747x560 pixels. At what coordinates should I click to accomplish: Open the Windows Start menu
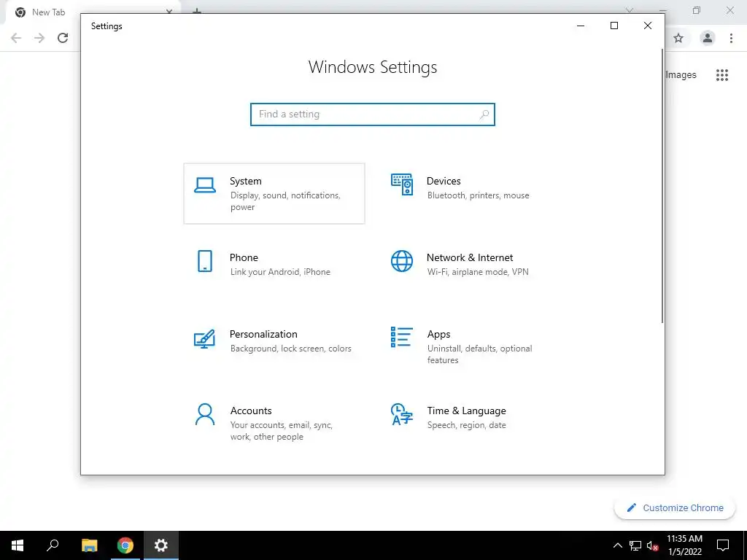18,545
